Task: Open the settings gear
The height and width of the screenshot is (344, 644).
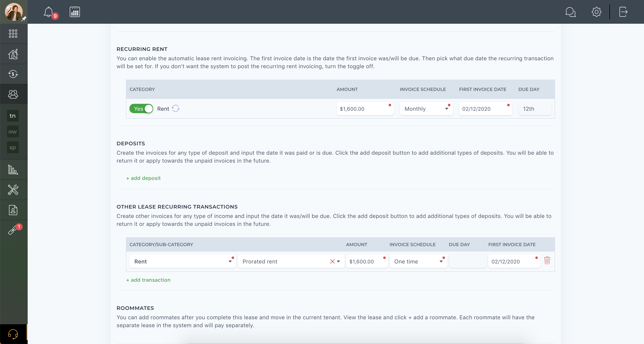Action: [x=596, y=12]
